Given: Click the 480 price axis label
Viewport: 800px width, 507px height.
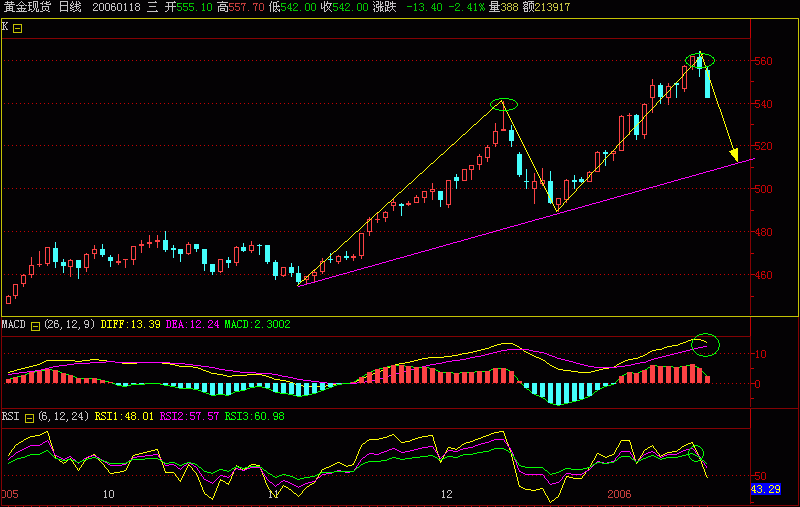Looking at the screenshot, I should point(763,232).
